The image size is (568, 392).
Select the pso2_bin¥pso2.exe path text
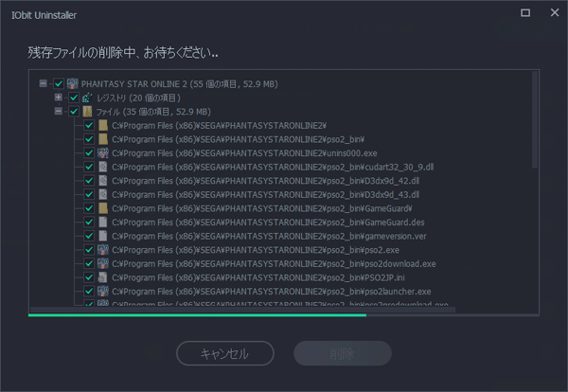(x=256, y=250)
